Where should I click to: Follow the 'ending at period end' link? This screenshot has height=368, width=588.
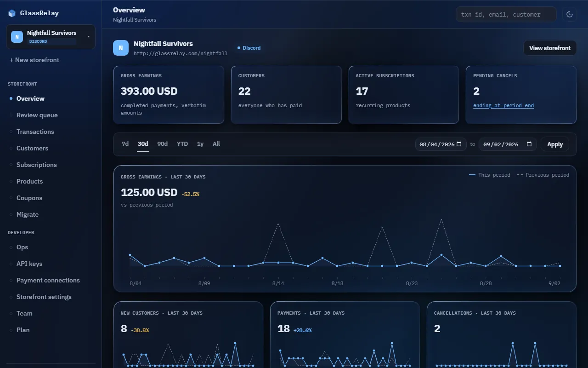(503, 105)
